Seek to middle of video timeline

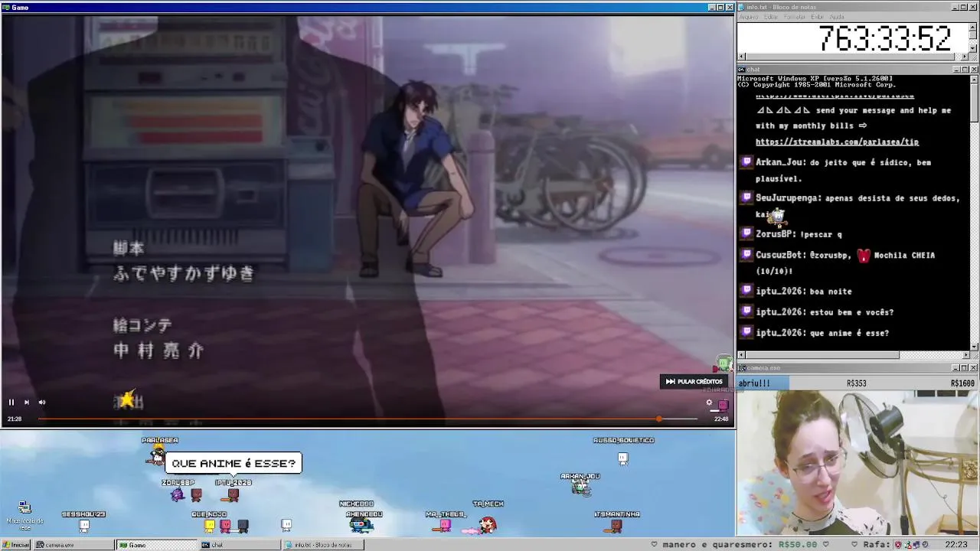(367, 419)
